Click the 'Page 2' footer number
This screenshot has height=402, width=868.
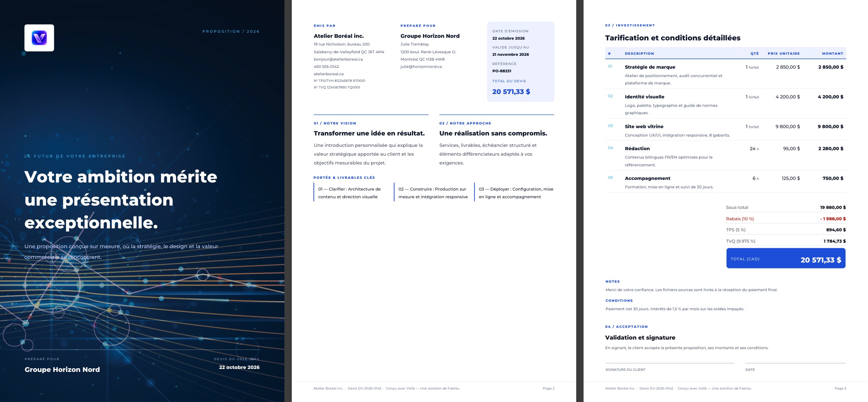(549, 388)
